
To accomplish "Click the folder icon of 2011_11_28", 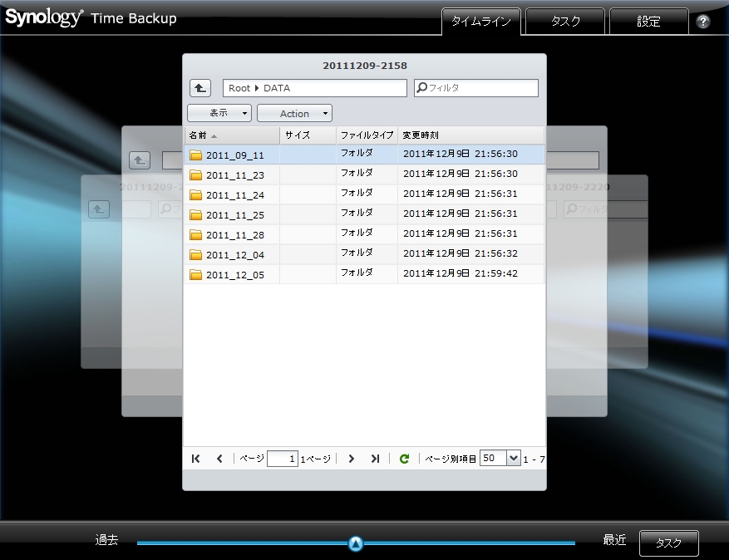I will (196, 234).
